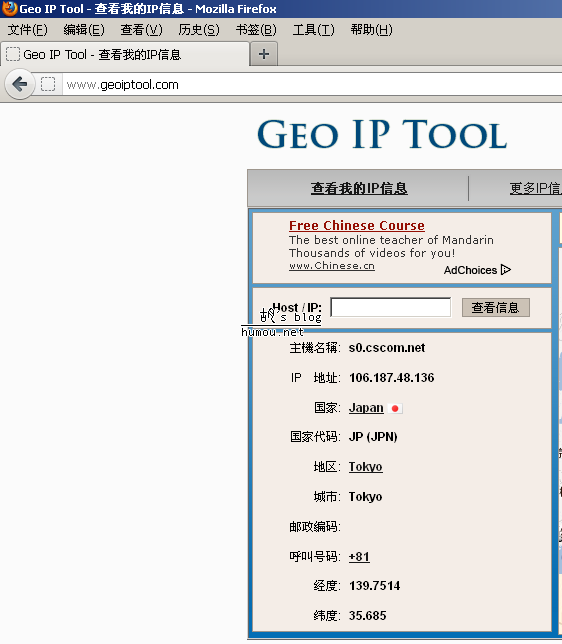Click the 邮政编码 label
The width and height of the screenshot is (562, 644).
315,527
